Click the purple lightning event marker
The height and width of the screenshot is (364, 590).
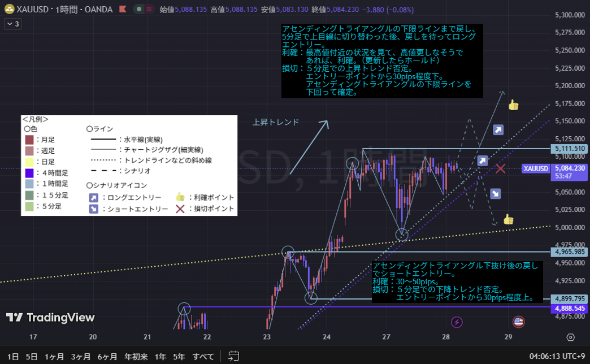(457, 322)
